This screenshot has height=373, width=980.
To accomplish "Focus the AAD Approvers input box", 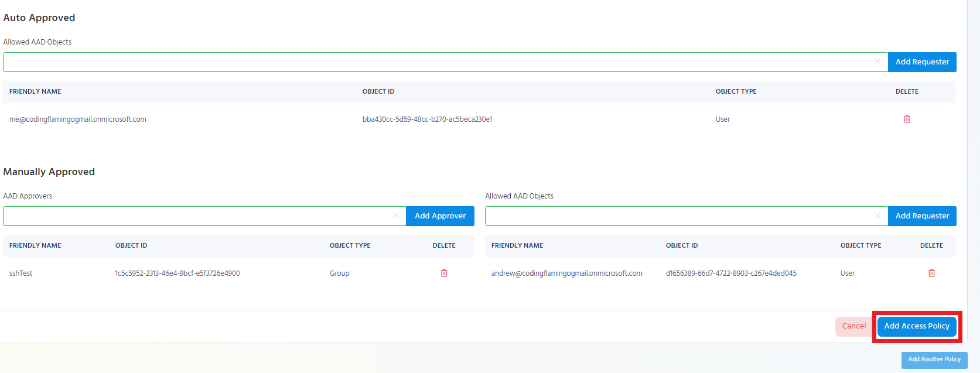I will [x=196, y=216].
